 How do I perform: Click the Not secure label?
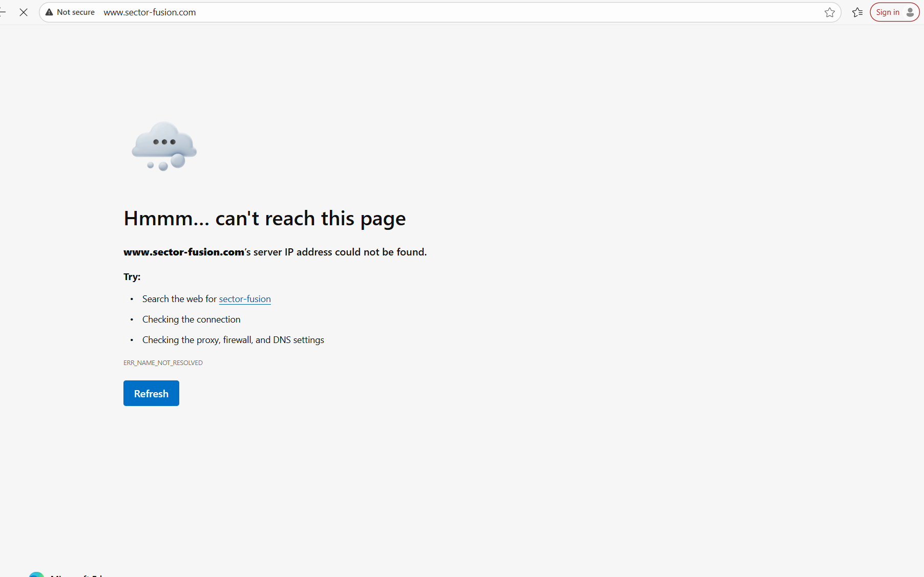coord(75,12)
